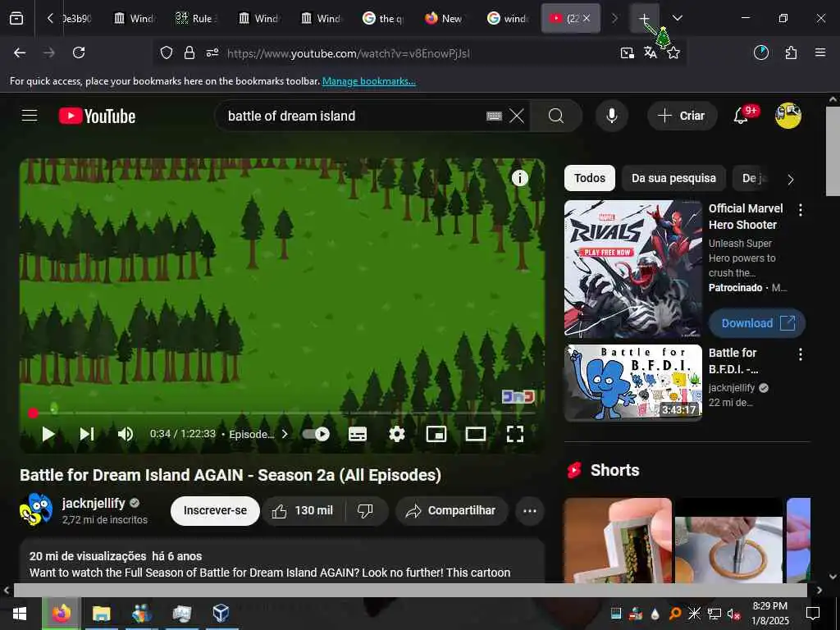Select the Todos filter chip

589,178
